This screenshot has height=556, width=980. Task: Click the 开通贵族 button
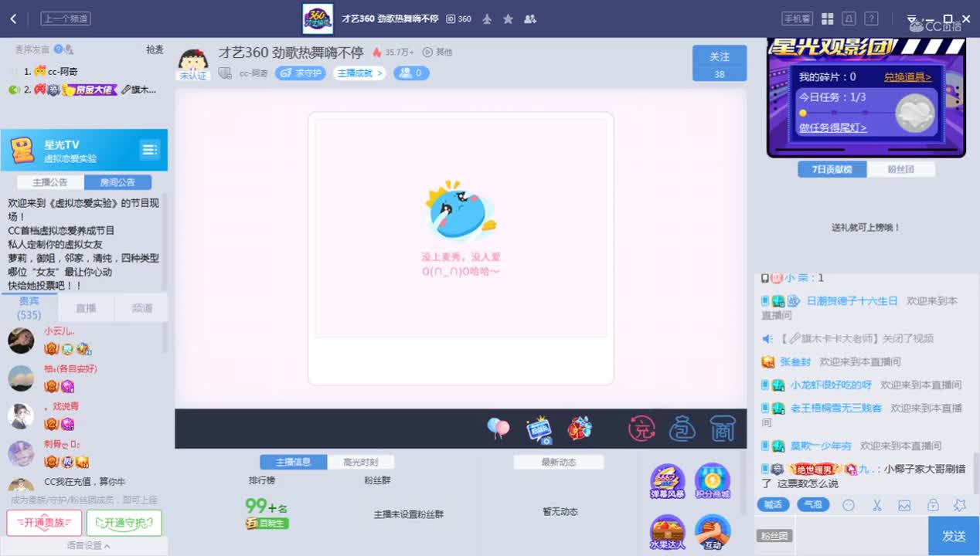44,523
